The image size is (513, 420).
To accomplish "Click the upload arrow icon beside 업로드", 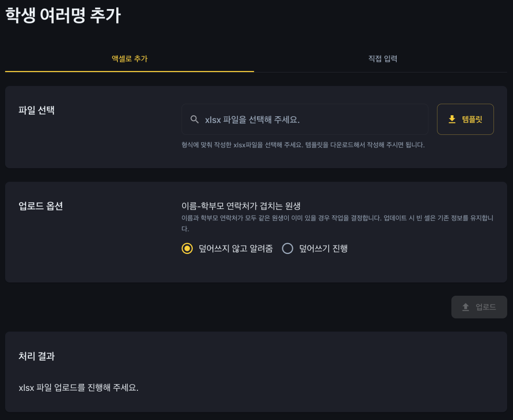I will click(x=466, y=307).
